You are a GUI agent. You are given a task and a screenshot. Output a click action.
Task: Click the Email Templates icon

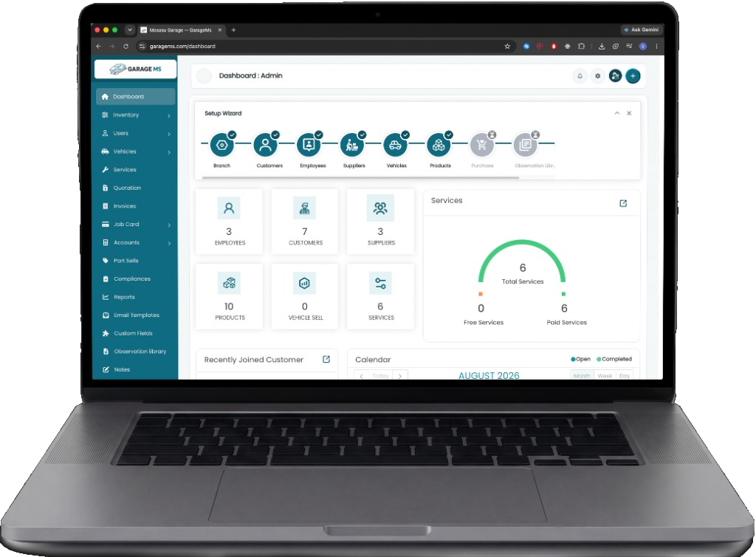pos(106,315)
